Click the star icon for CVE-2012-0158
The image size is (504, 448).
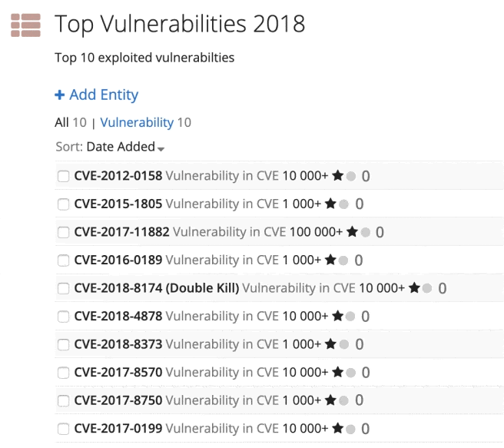pyautogui.click(x=337, y=176)
